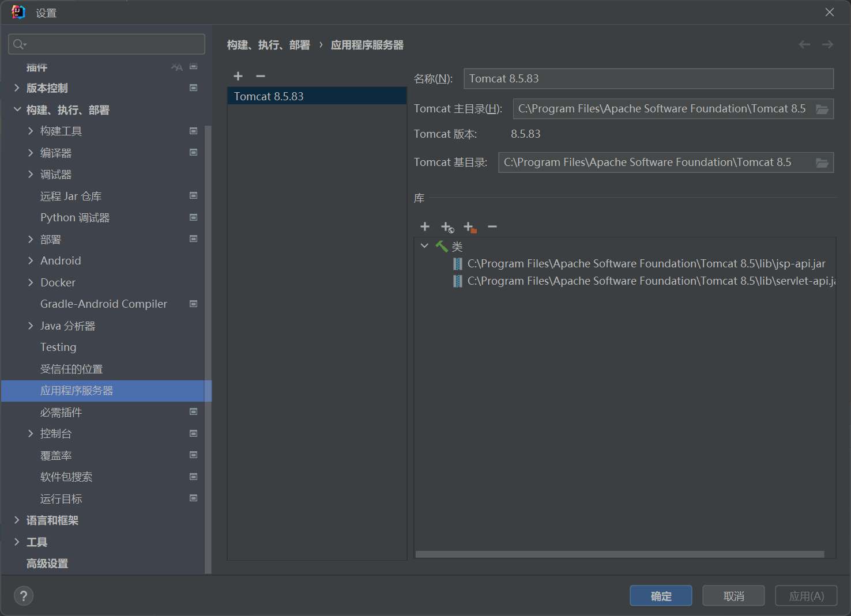Close the settings dialog
851x616 pixels.
[830, 12]
